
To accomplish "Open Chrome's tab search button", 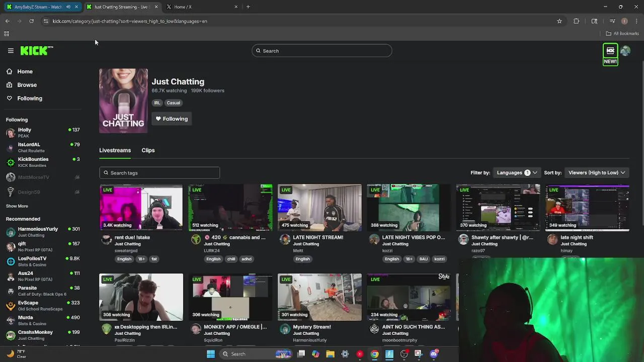I will coord(594,21).
